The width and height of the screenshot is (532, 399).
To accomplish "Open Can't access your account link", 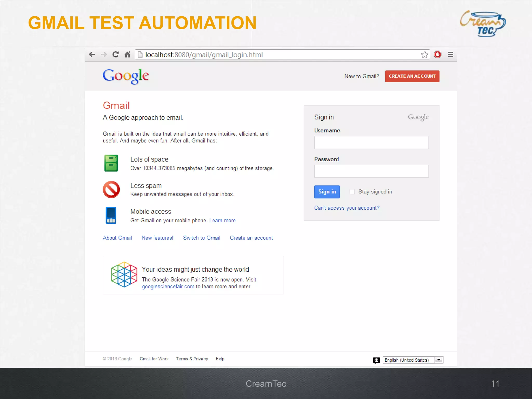I will click(x=347, y=208).
